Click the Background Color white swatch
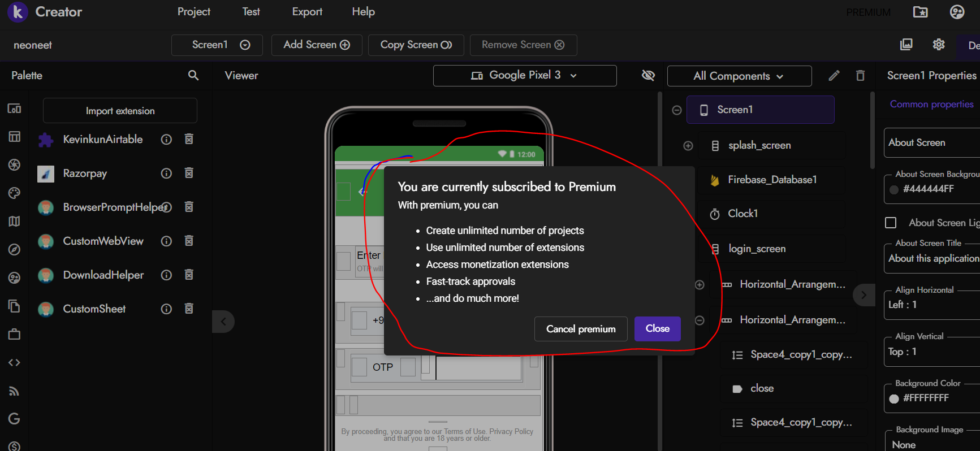980x451 pixels. (x=894, y=398)
